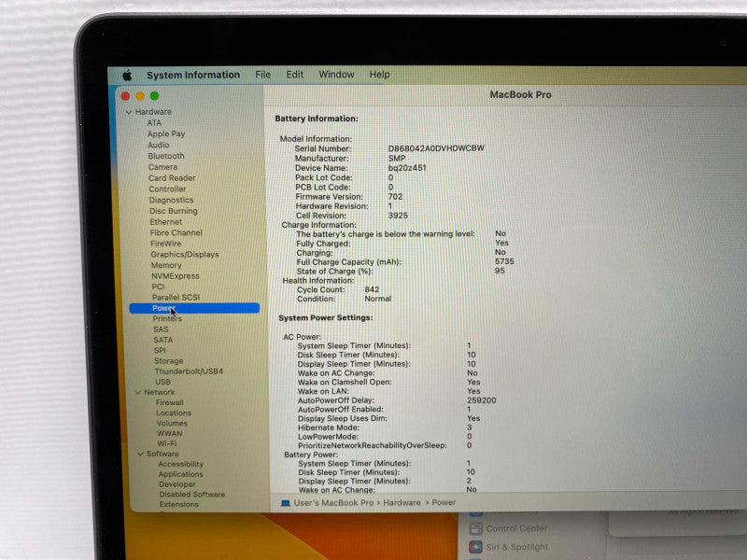Select USB in the sidebar
Screen dimensions: 747x560
point(162,382)
